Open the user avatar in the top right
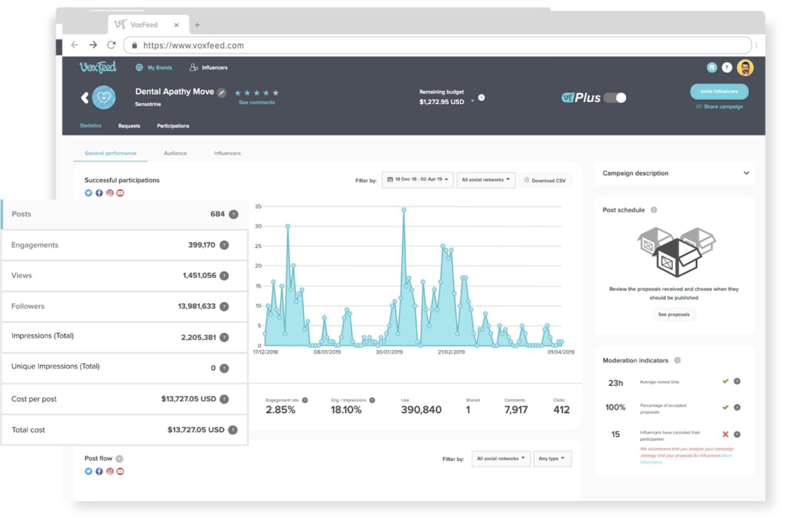The height and width of the screenshot is (530, 812). click(745, 67)
